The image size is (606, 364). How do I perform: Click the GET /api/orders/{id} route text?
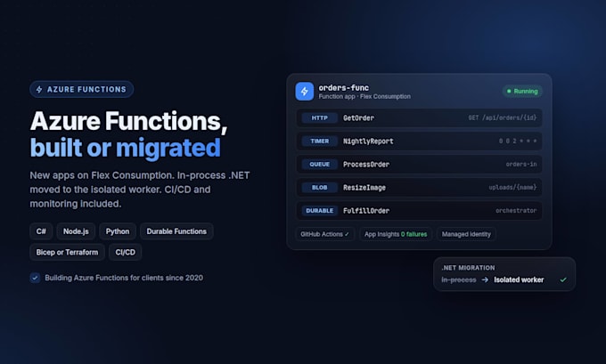point(503,117)
